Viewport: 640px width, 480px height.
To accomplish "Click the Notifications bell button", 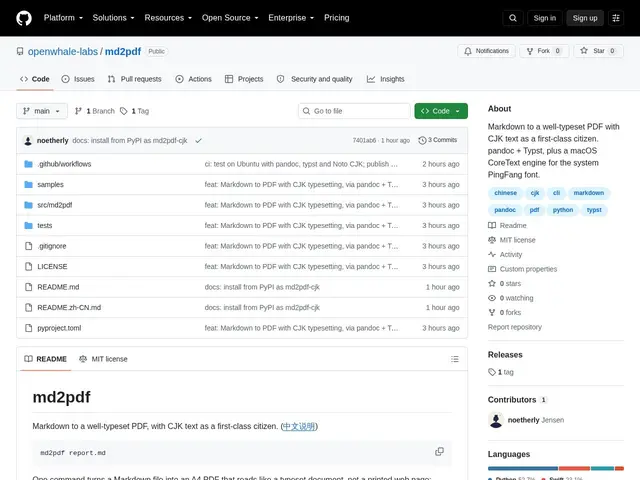I will point(486,51).
